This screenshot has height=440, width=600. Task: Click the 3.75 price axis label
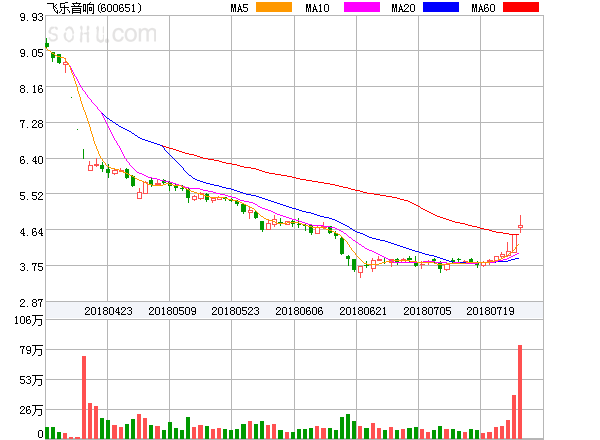pos(32,267)
